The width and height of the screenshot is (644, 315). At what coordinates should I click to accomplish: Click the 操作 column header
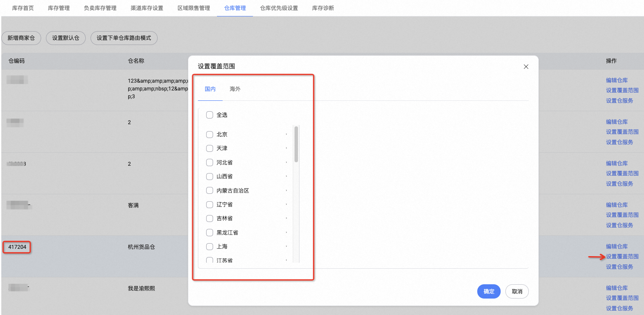point(611,61)
